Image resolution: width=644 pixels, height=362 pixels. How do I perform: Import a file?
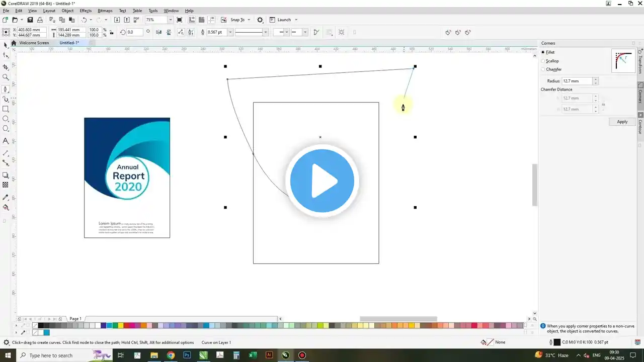click(x=117, y=20)
